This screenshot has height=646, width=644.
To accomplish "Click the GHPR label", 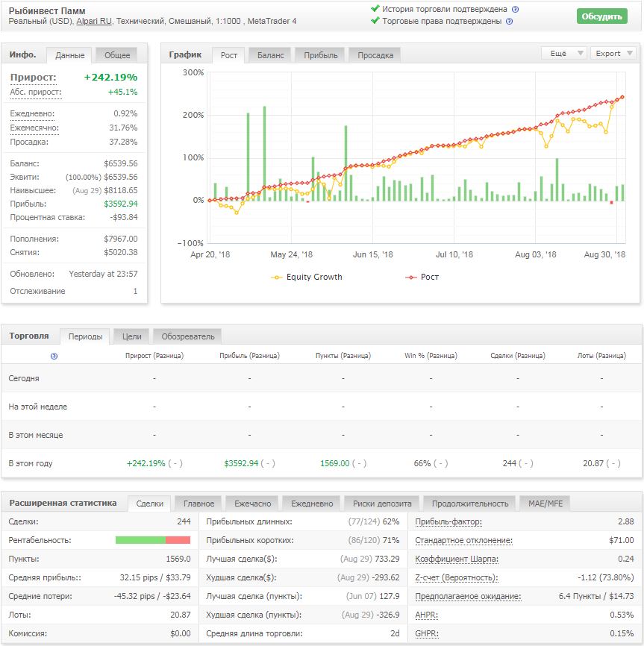I will pyautogui.click(x=427, y=633).
